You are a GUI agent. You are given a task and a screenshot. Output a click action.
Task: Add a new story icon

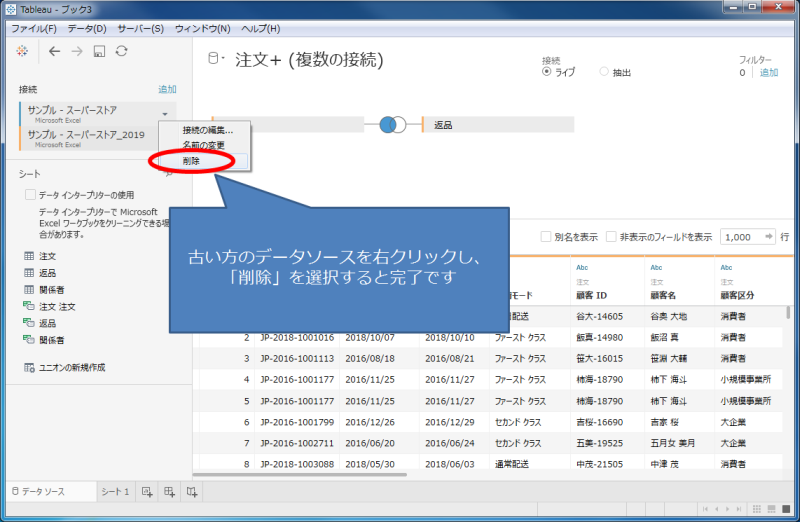pyautogui.click(x=192, y=492)
